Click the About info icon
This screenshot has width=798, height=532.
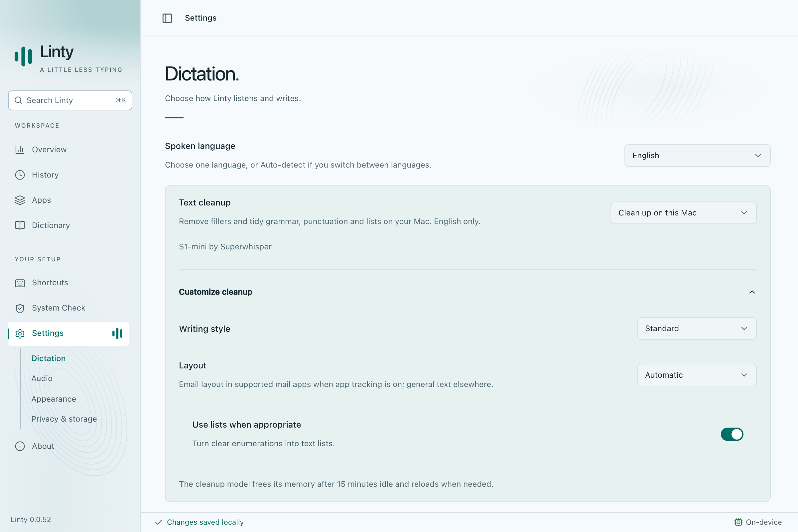pos(20,446)
